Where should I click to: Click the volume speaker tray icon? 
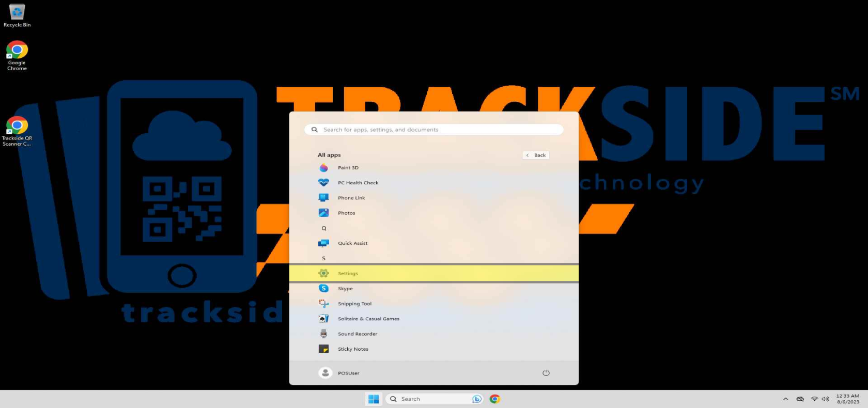coord(825,399)
